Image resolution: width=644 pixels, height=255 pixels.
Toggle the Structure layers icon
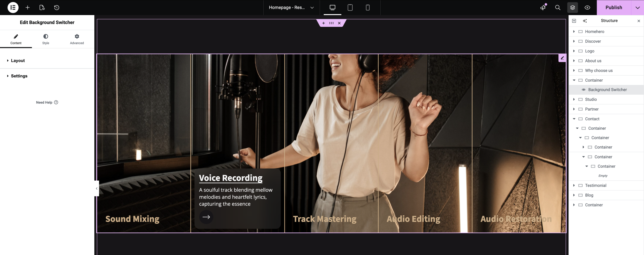point(573,8)
